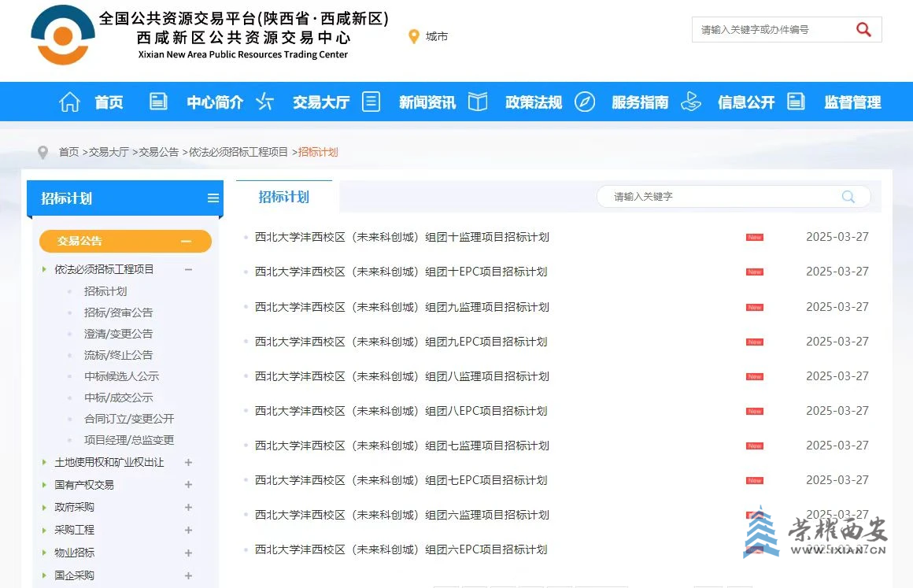
Task: Expand 土地使用权和矿业权出让 with plus icon
Action: pyautogui.click(x=189, y=462)
